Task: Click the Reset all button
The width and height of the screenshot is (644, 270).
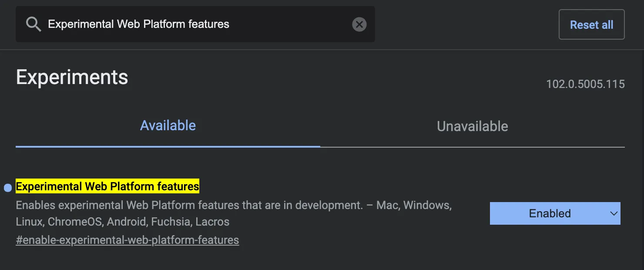Action: pos(591,24)
